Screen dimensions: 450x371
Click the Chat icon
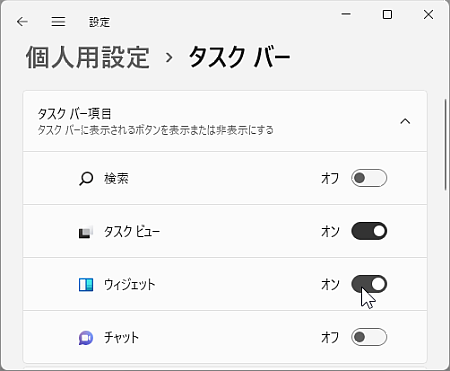pos(86,338)
